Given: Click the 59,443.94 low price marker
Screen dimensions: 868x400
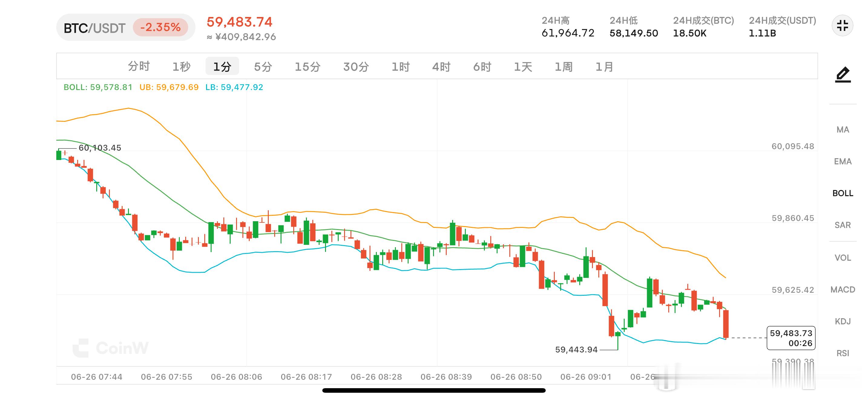Looking at the screenshot, I should coord(576,349).
